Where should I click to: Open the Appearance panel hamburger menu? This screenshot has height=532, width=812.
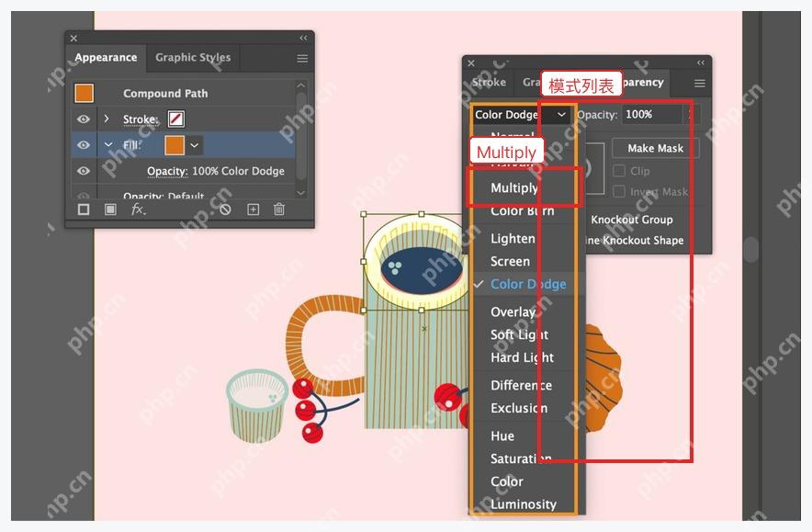[302, 59]
